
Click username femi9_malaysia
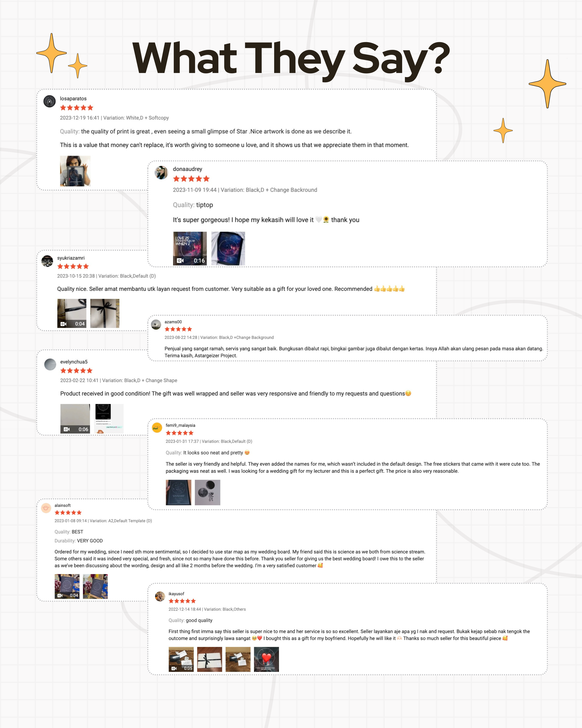[181, 425]
